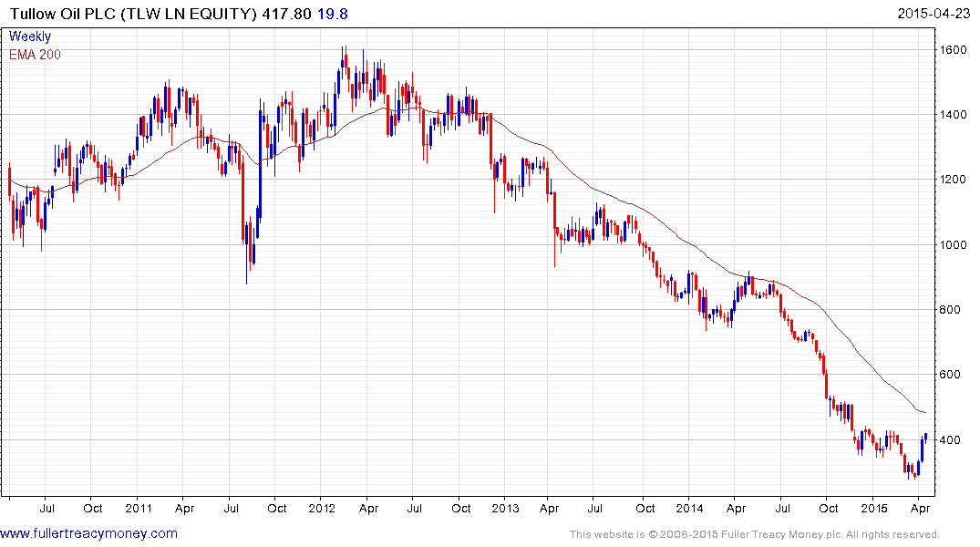Click the 1200 price axis label
The width and height of the screenshot is (980, 547).
[954, 180]
